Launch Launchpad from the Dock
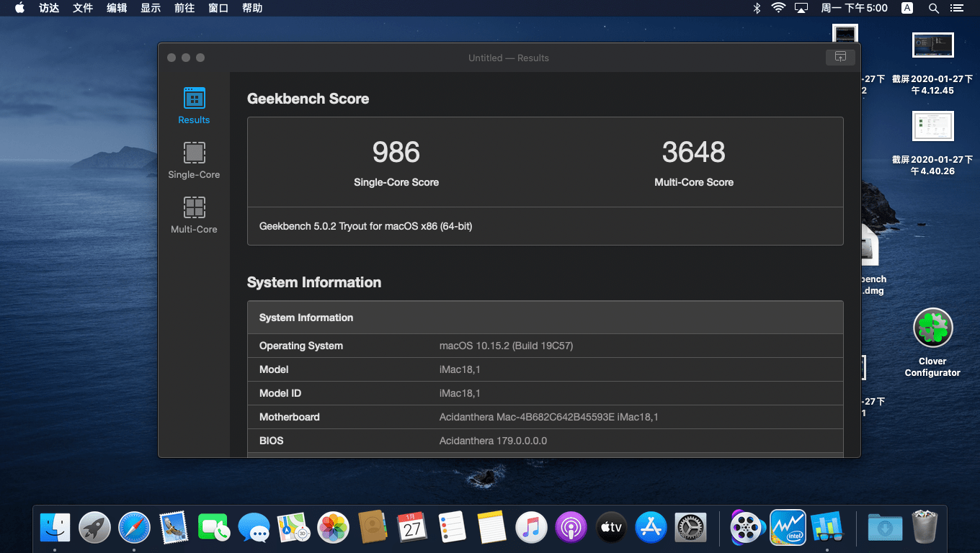Screen dimensions: 980x553 [94, 528]
